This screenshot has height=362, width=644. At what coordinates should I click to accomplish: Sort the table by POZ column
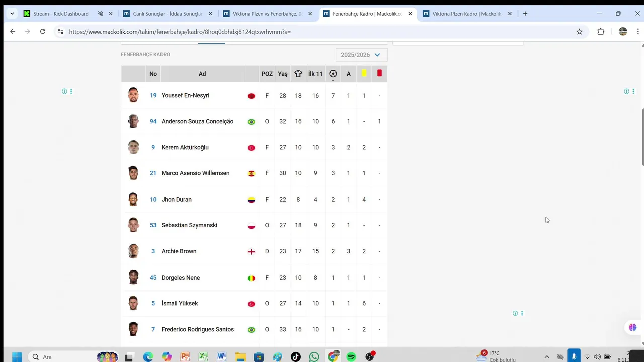pos(267,74)
